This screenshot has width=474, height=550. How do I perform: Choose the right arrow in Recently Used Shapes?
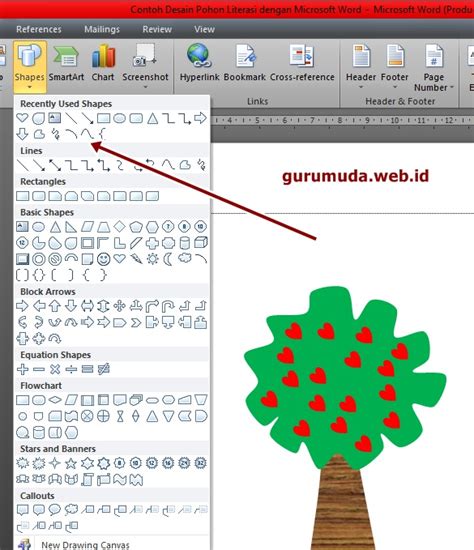(x=200, y=118)
